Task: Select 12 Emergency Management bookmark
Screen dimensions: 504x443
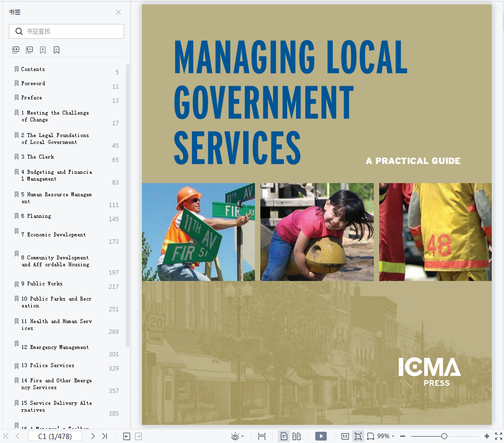Action: 55,347
